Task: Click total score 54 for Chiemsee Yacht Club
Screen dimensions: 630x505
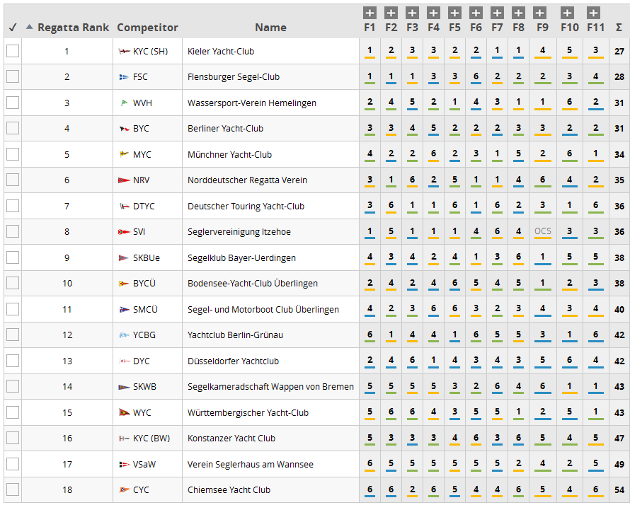Action: [x=619, y=490]
